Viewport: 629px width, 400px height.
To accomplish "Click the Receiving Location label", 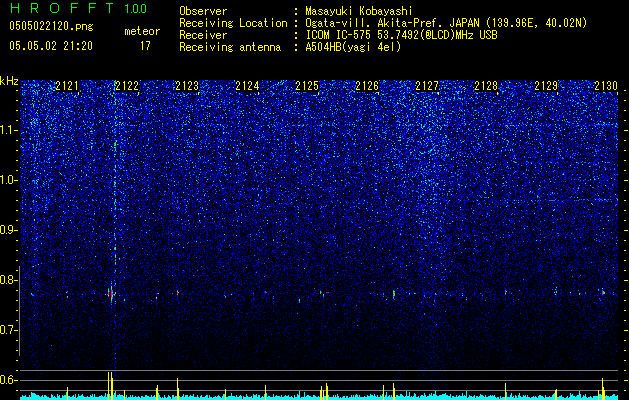I will coord(233,23).
